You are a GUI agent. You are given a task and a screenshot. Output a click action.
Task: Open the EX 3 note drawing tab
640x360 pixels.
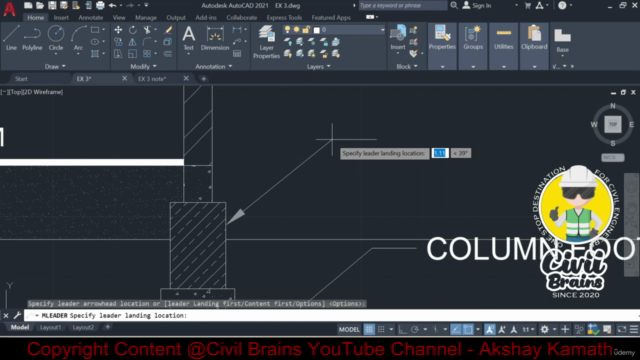(152, 79)
